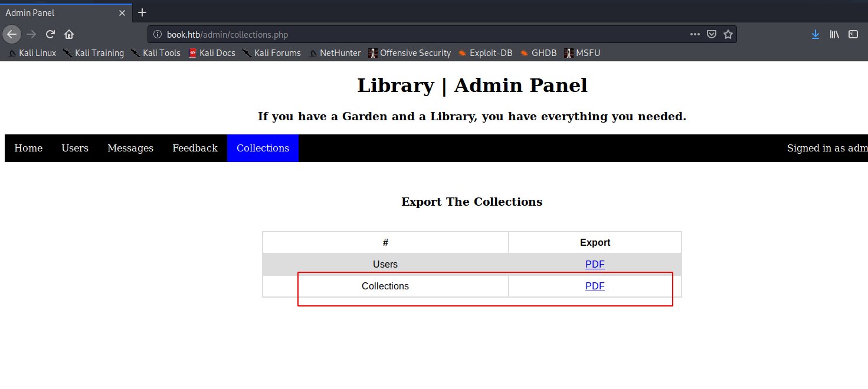868x389 pixels.
Task: Show site information icon in address bar
Action: click(158, 35)
